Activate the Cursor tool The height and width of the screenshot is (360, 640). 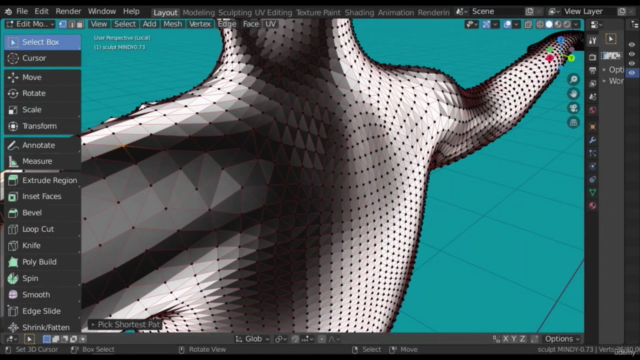[x=42, y=58]
